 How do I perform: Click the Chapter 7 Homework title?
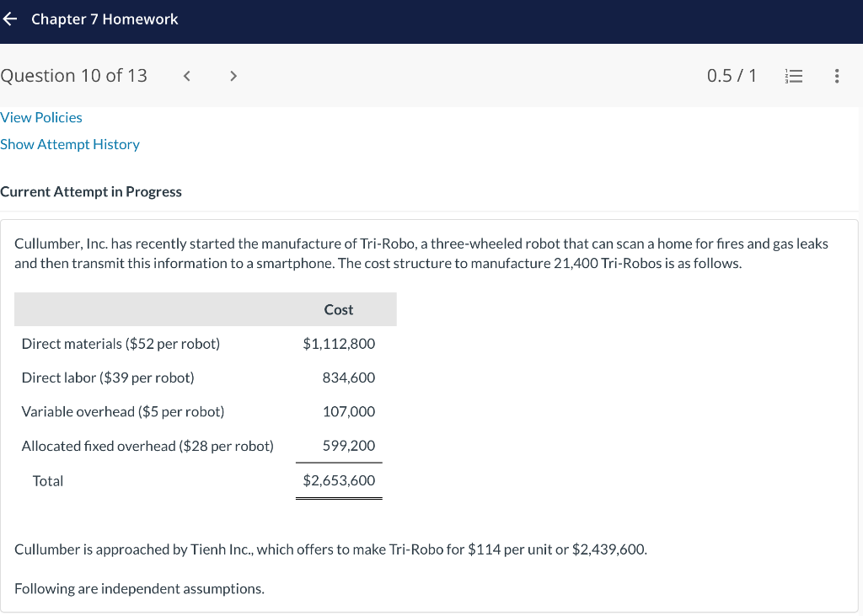click(105, 19)
